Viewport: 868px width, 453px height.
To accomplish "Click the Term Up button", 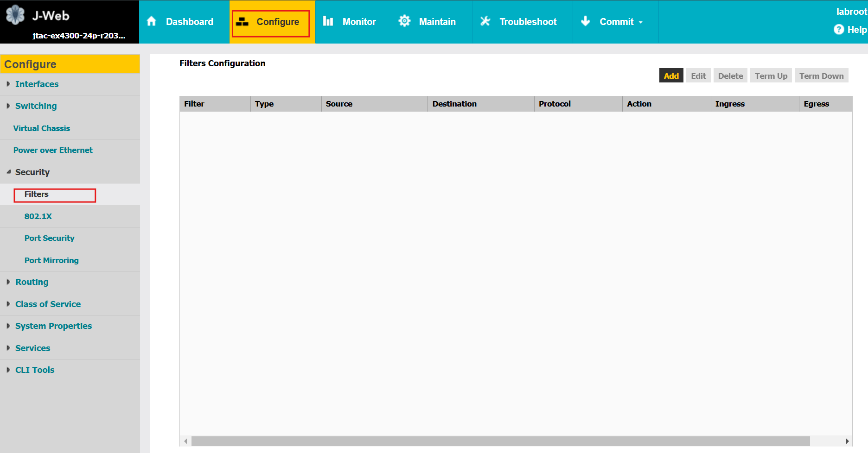I will tap(771, 75).
